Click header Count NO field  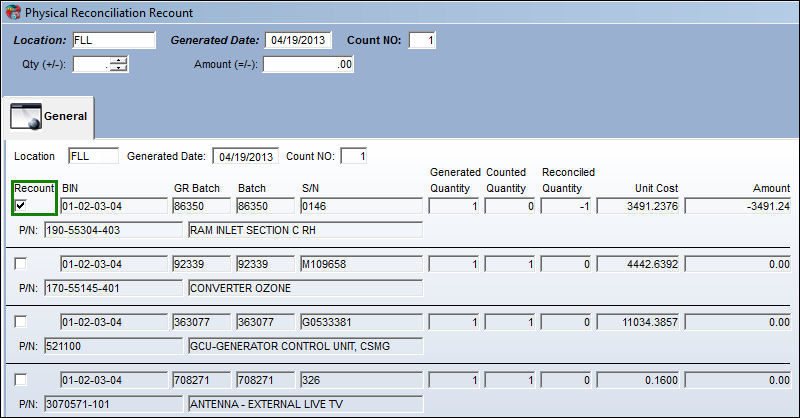422,40
